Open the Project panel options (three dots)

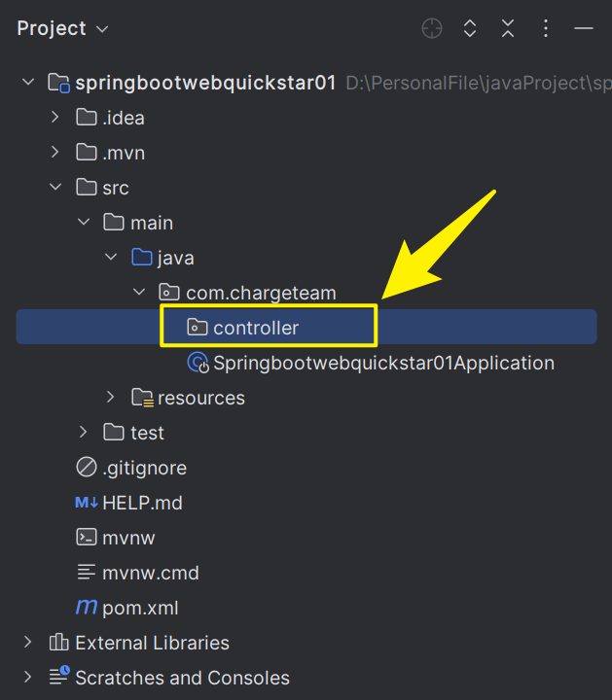tap(546, 28)
